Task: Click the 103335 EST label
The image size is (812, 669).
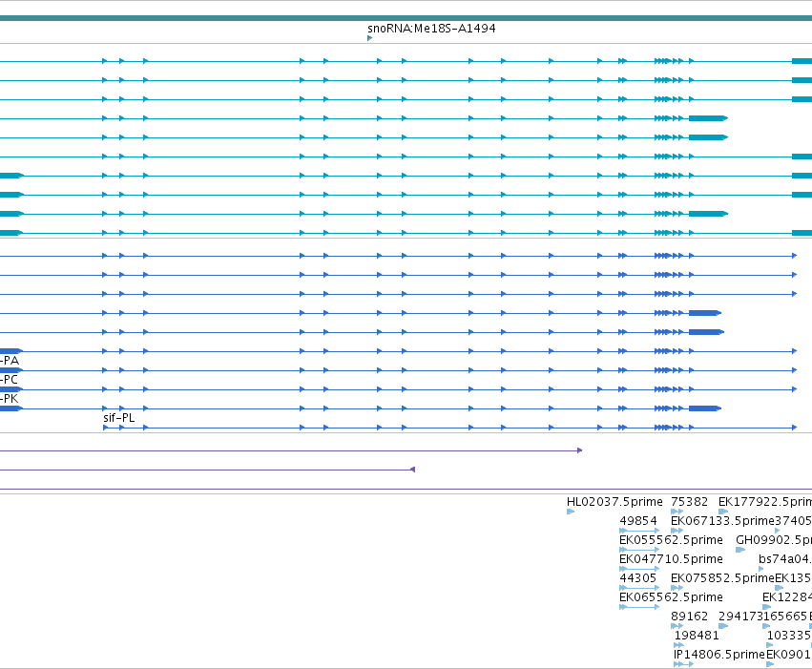Action: point(789,636)
